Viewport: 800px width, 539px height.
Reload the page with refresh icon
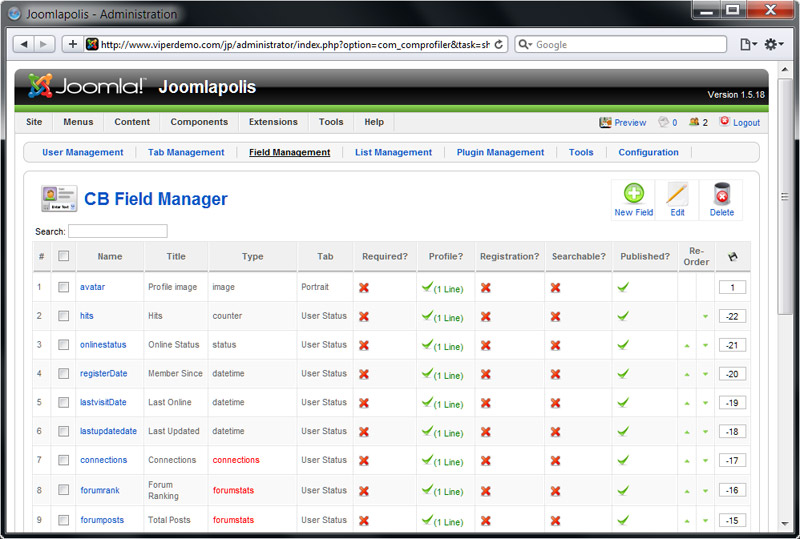click(x=498, y=44)
